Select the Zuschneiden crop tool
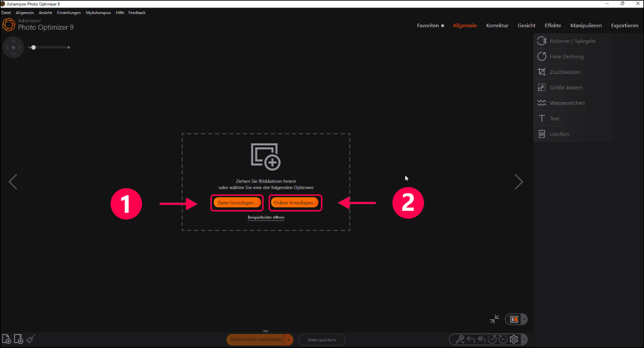Screen dimensions: 644x348 click(584, 72)
